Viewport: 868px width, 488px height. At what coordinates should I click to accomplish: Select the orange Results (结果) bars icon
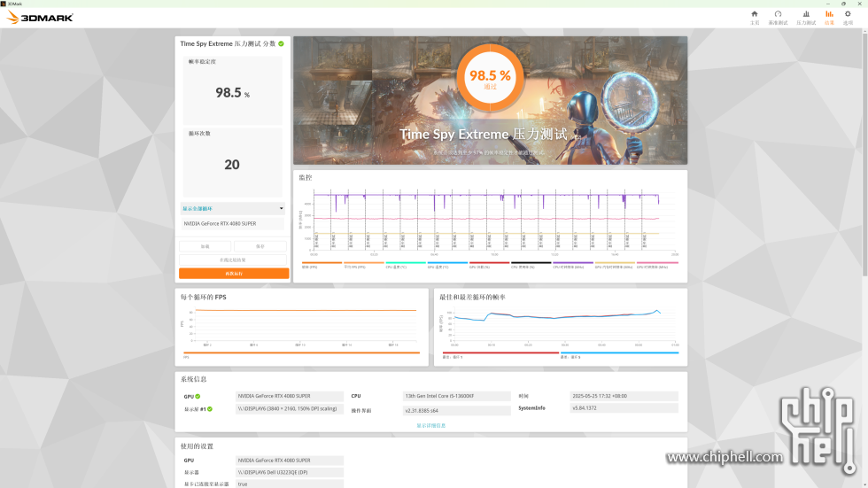(x=829, y=14)
